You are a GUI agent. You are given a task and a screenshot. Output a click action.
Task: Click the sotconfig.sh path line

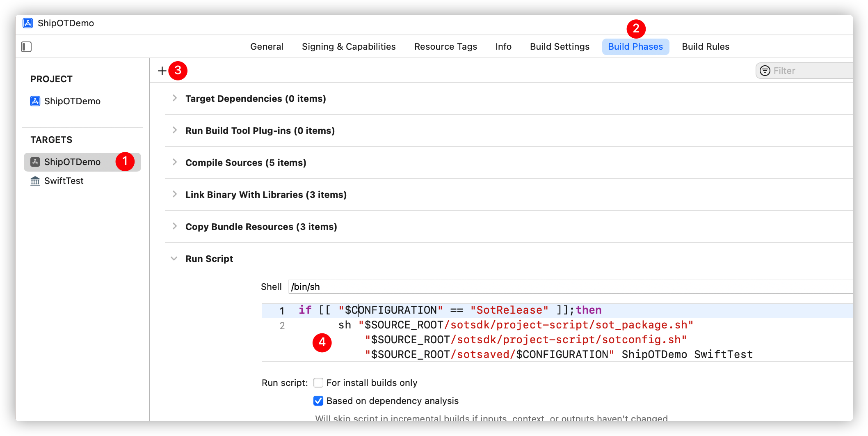point(526,340)
